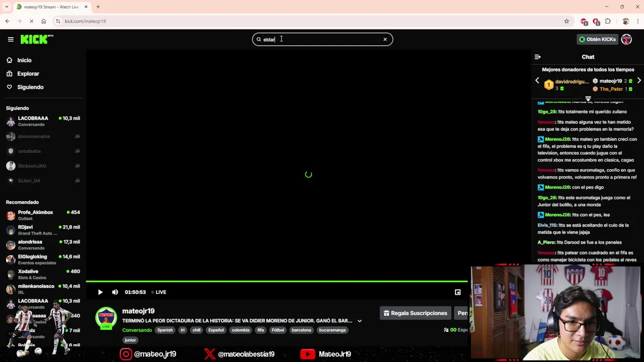Open Siguiendo in sidebar
644x362 pixels.
click(x=30, y=87)
